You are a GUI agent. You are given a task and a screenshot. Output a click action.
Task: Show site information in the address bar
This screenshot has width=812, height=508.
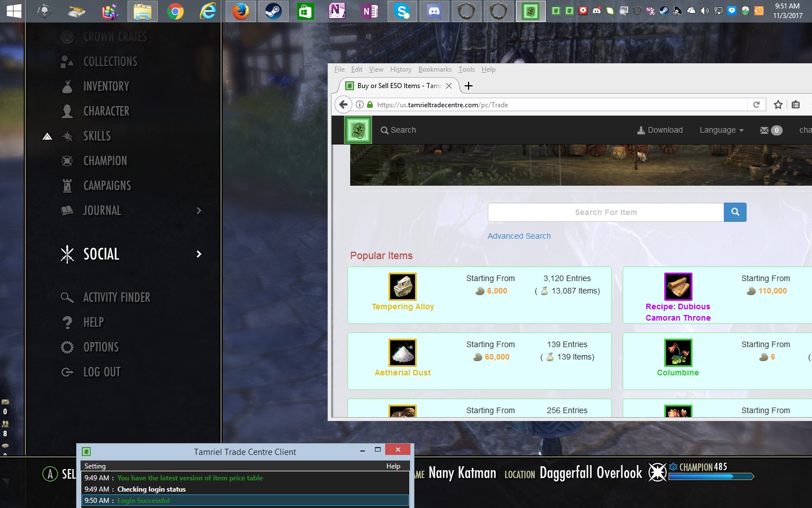360,104
